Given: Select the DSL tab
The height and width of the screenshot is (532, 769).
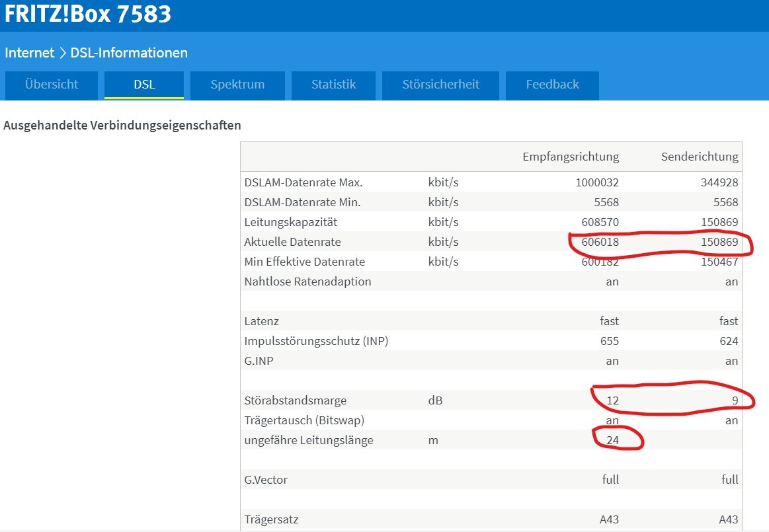Looking at the screenshot, I should (x=144, y=85).
